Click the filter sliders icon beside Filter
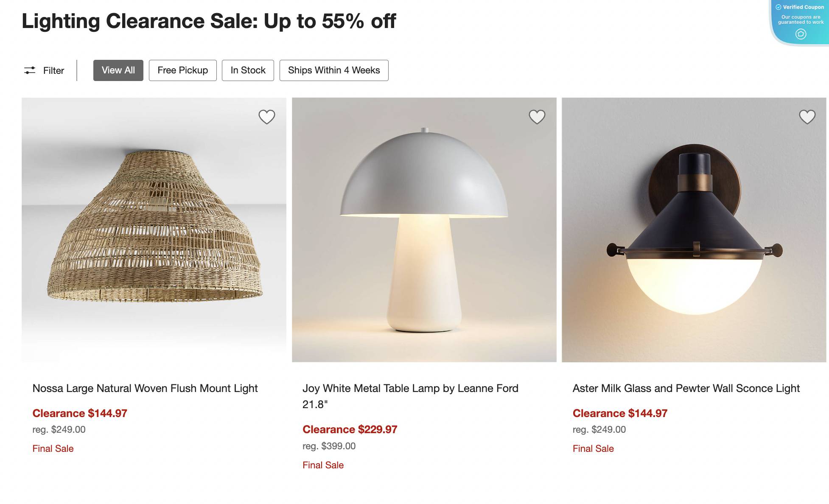The width and height of the screenshot is (829, 504). [x=29, y=70]
